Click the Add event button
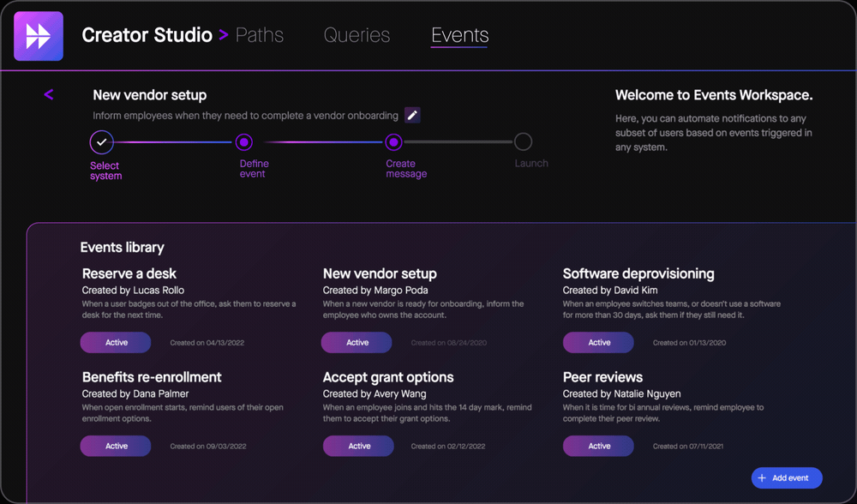 pos(786,477)
